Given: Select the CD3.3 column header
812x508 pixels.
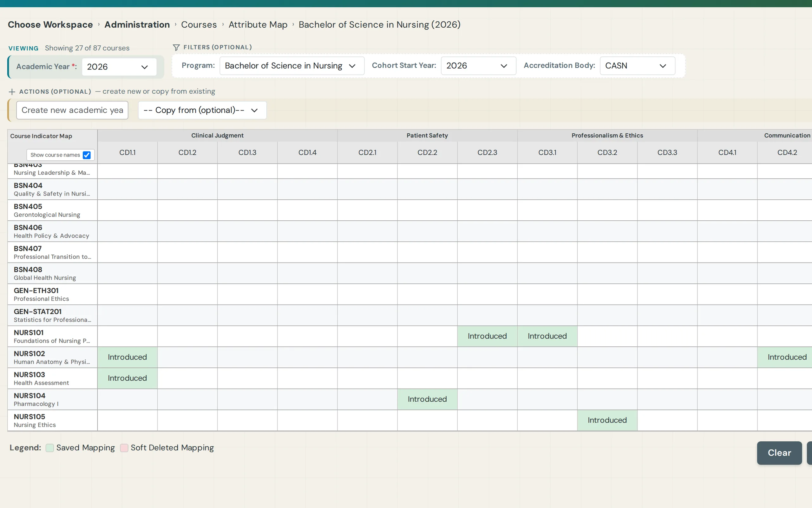Looking at the screenshot, I should (x=667, y=152).
